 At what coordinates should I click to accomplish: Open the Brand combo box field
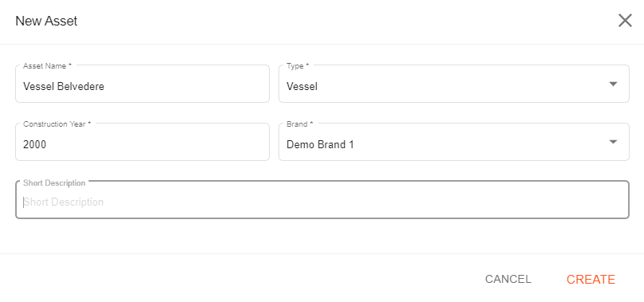454,142
